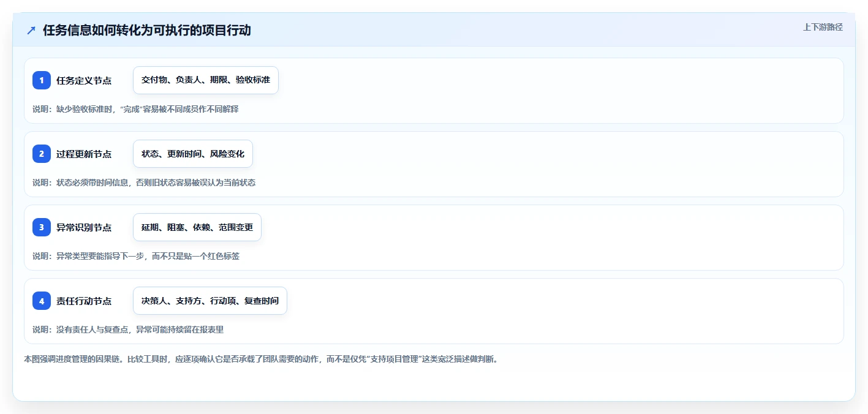Viewport: 868px width, 414px height.
Task: Click the chip 延期、阻塞、依赖、范围变更
Action: point(197,227)
